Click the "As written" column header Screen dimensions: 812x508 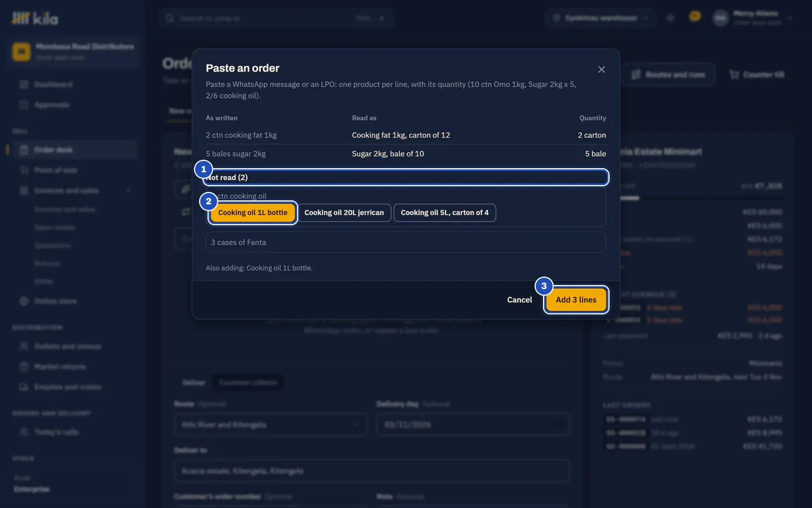222,118
